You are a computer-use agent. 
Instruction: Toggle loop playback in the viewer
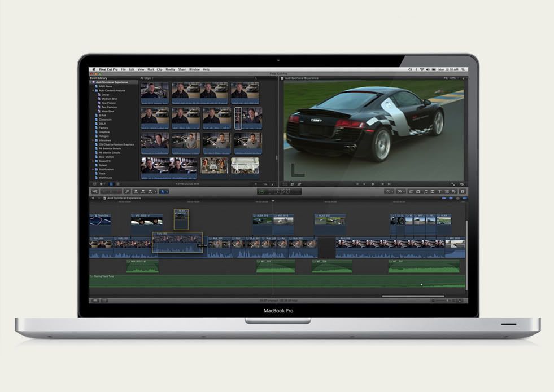[462, 184]
